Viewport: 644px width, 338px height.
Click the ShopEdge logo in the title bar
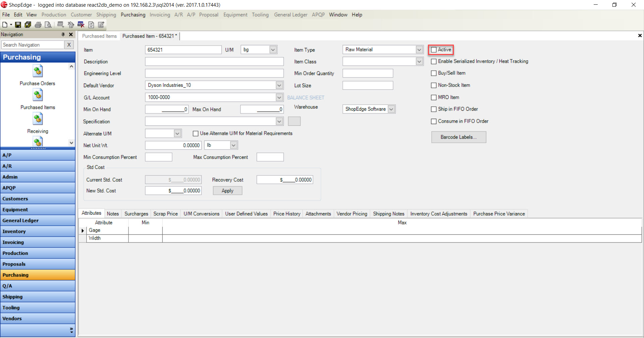(4, 5)
